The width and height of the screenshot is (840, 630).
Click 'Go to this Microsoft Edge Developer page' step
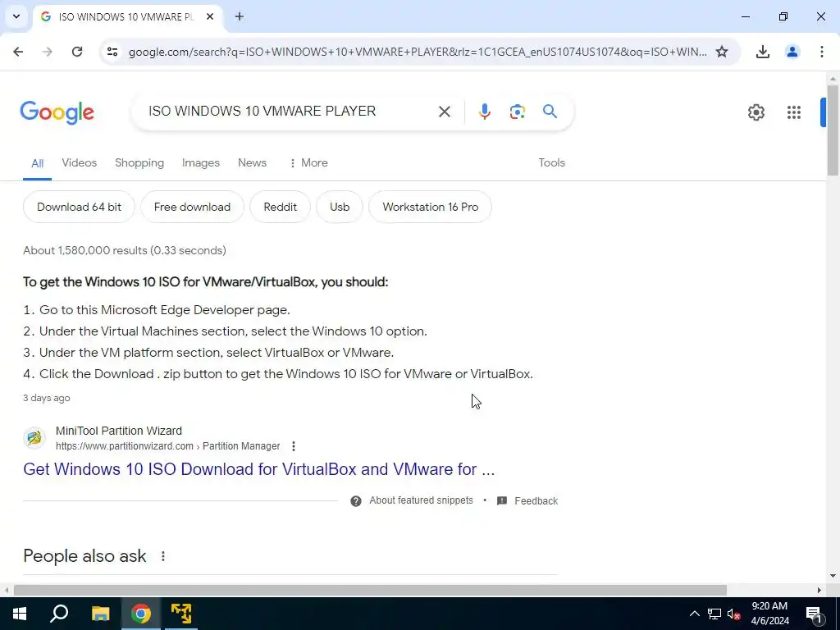click(164, 310)
